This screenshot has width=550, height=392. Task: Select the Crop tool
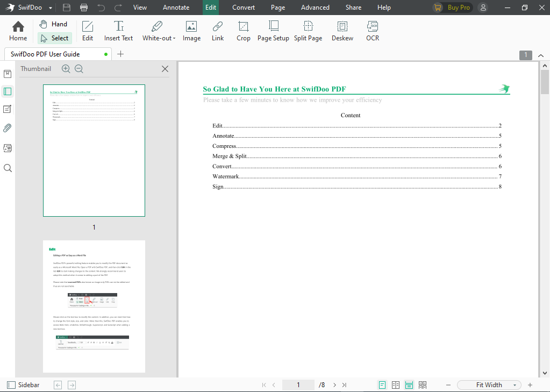[x=243, y=31]
